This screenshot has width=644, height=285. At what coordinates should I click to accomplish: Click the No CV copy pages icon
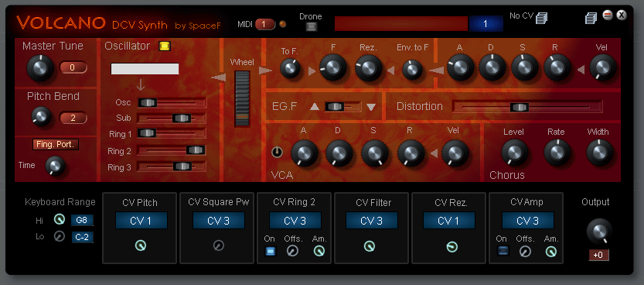(x=541, y=18)
